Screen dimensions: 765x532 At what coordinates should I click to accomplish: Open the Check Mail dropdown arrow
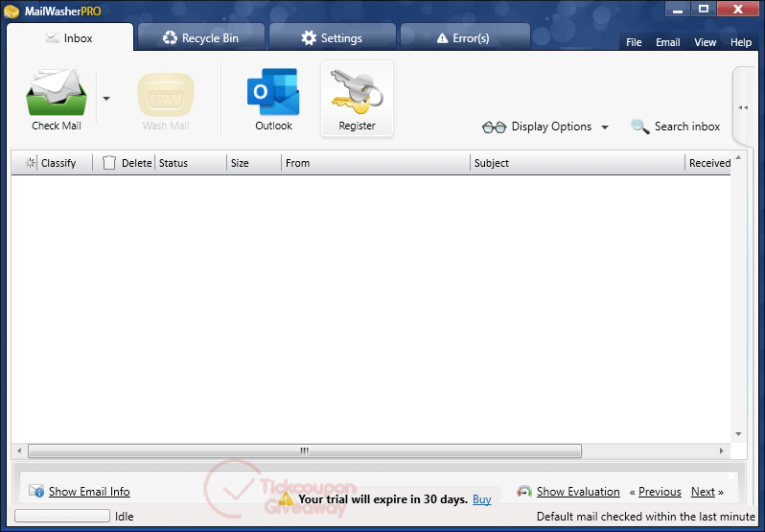point(106,99)
